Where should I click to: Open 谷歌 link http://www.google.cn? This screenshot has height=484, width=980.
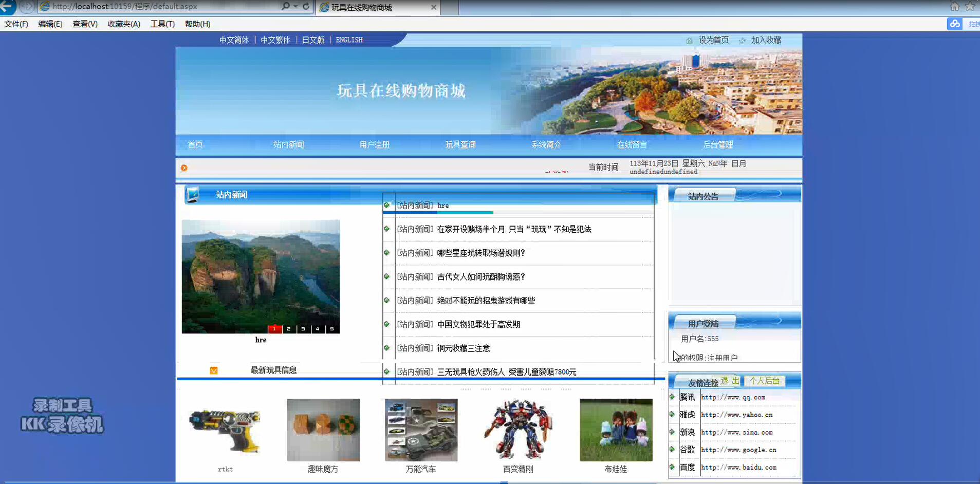738,450
